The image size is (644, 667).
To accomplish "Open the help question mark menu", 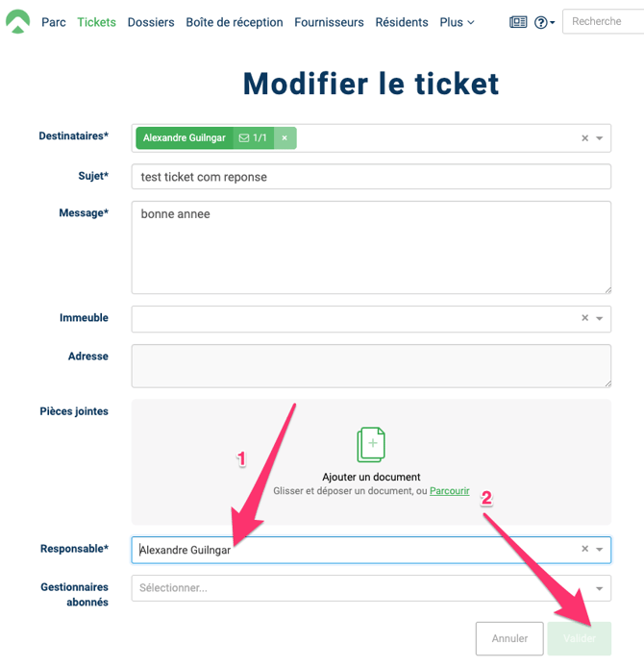I will coord(543,22).
